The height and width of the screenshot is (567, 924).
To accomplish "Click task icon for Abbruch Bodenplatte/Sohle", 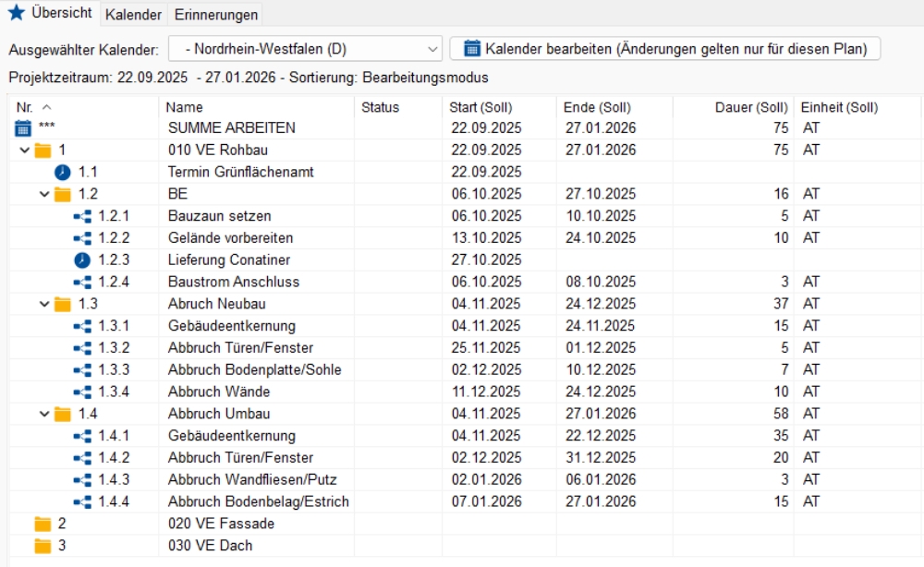I will point(82,370).
